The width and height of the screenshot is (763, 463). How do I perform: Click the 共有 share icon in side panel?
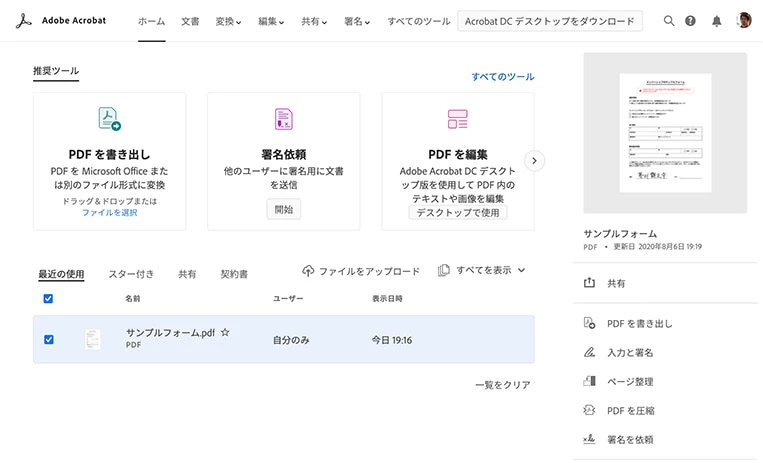click(589, 283)
